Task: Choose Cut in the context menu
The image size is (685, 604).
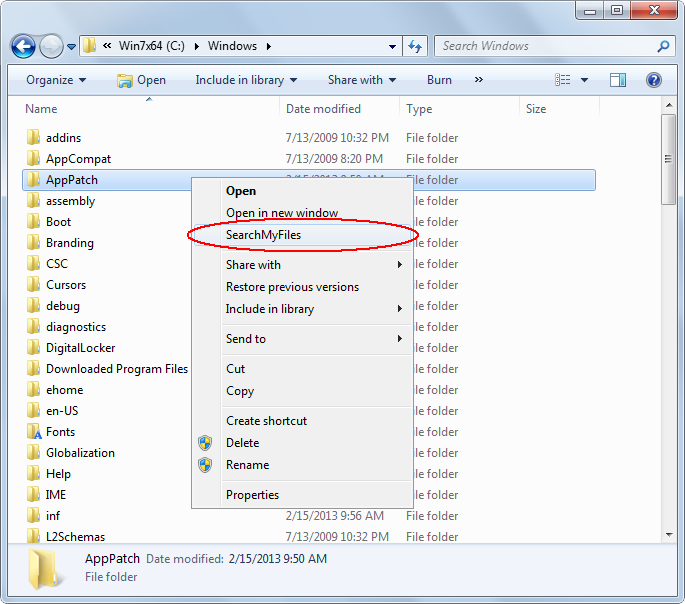Action: click(x=302, y=369)
